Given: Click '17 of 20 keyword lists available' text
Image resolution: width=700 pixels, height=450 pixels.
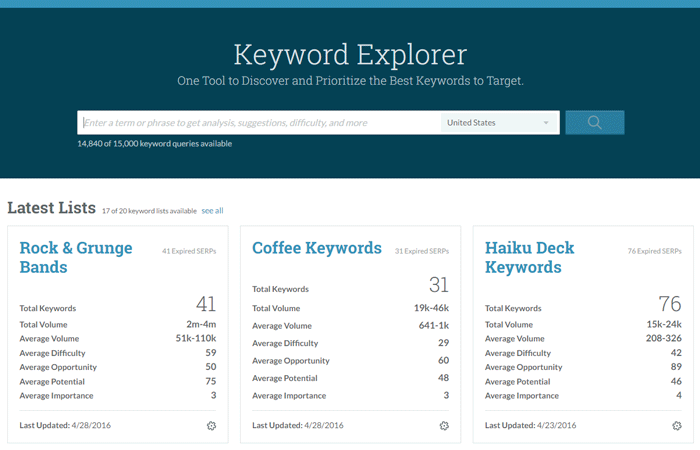Looking at the screenshot, I should [148, 211].
